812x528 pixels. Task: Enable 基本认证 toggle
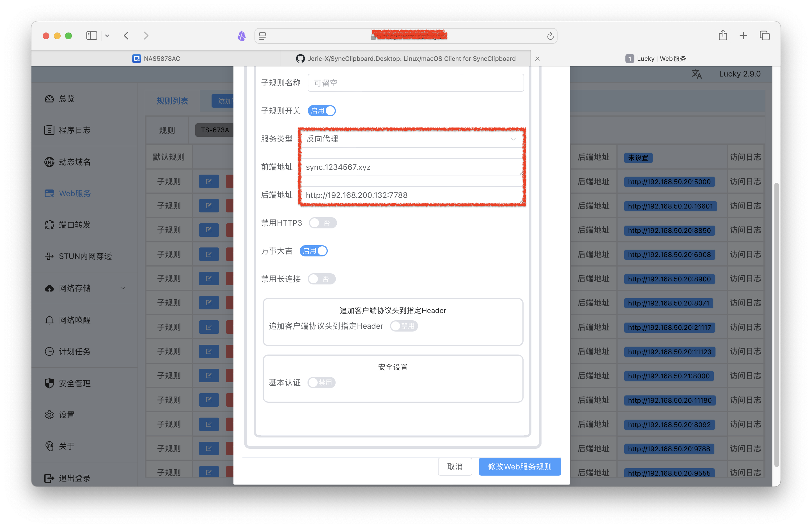click(x=321, y=383)
